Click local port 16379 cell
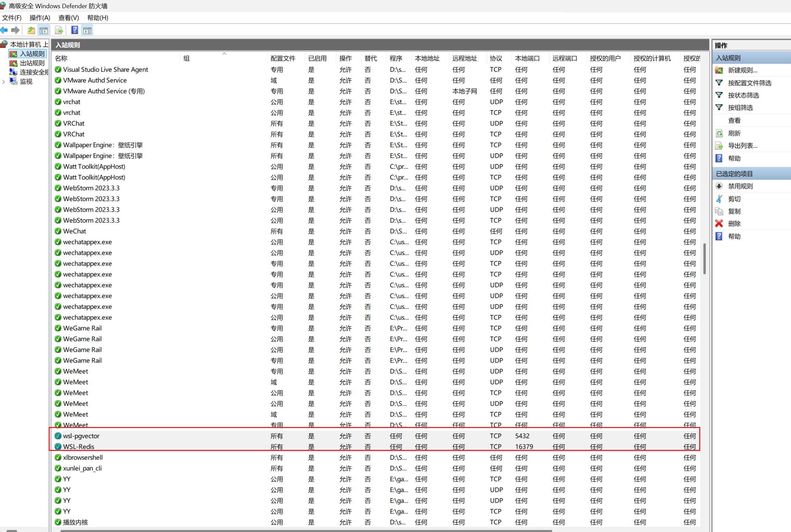Viewport: 791px width, 532px height. (x=524, y=446)
